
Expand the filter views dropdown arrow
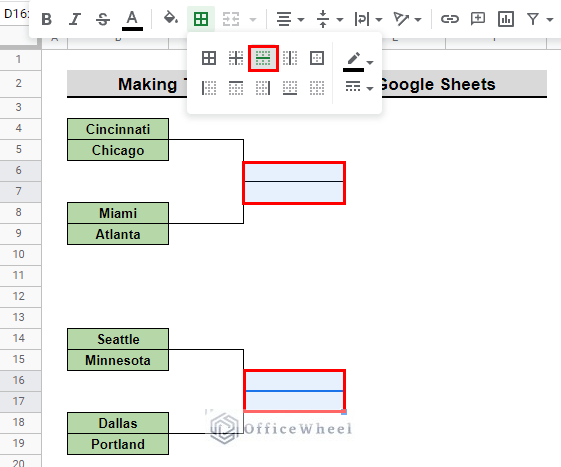coord(550,19)
